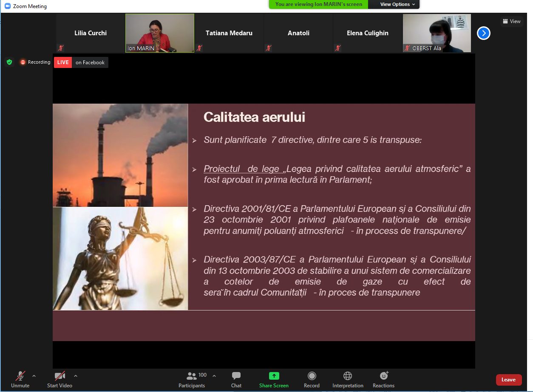Click muted mic icon on Anatoli tile

tap(269, 48)
